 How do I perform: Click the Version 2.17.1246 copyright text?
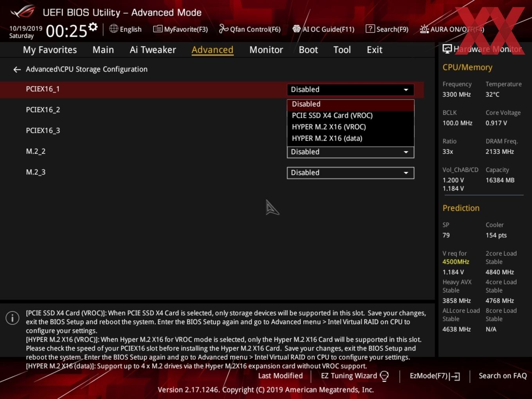(x=266, y=390)
